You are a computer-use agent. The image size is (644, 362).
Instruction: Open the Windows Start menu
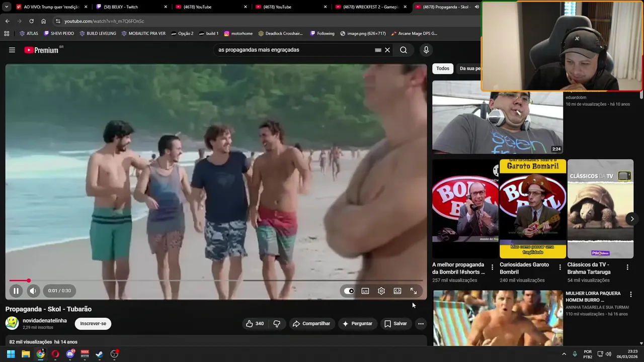(x=11, y=354)
